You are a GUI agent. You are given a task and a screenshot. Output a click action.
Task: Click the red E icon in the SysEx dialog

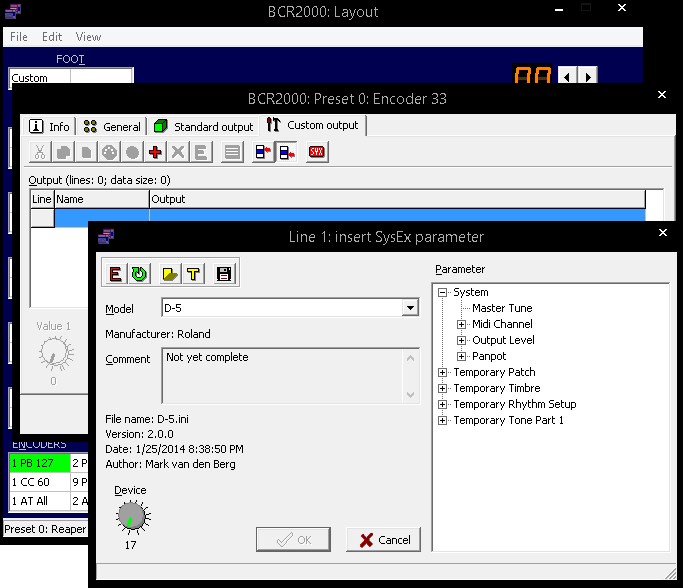point(115,274)
